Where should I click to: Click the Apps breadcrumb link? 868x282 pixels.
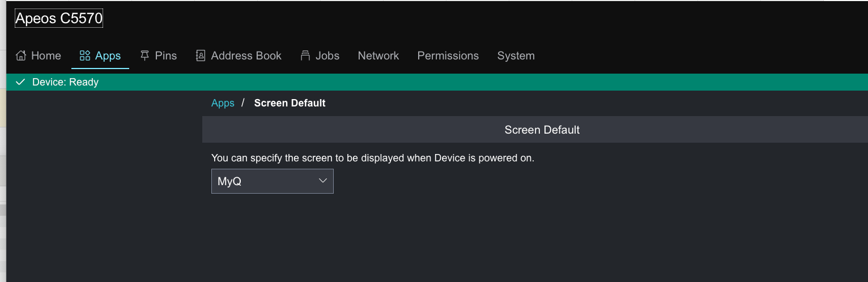[x=223, y=103]
